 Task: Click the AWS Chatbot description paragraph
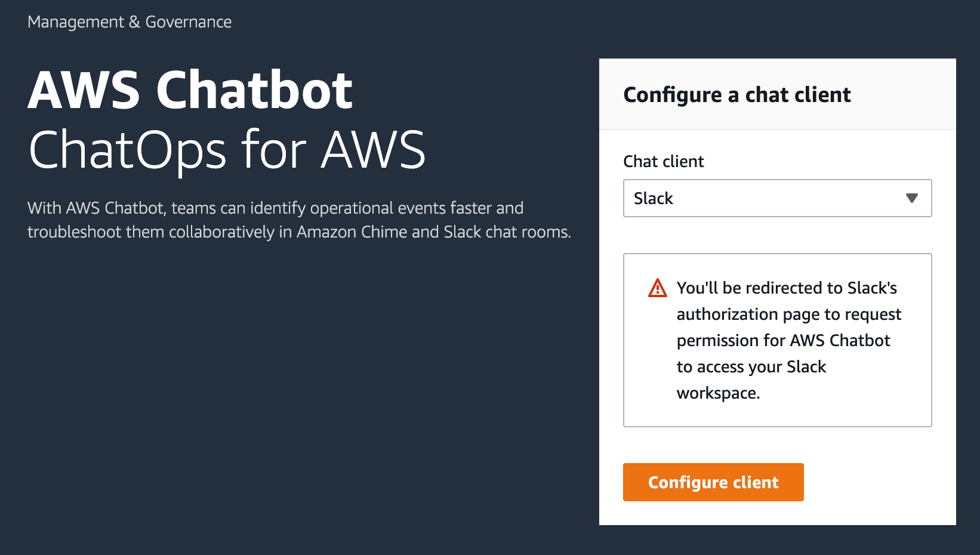298,220
